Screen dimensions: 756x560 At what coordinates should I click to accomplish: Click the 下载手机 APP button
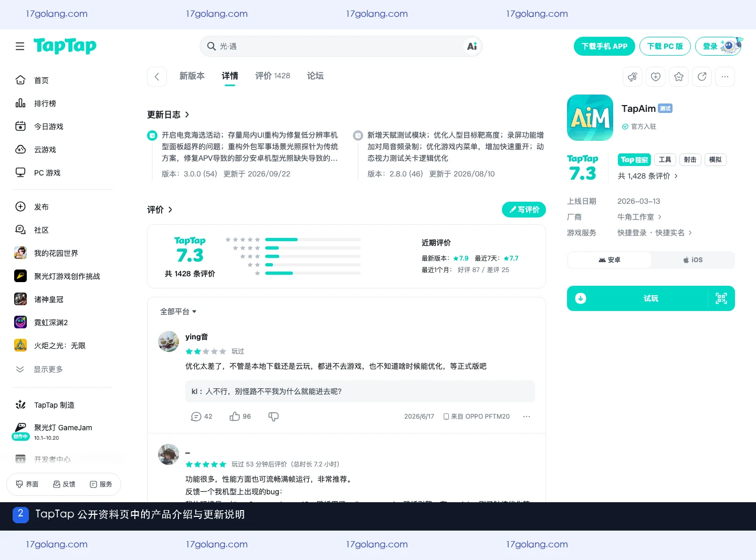pyautogui.click(x=604, y=46)
